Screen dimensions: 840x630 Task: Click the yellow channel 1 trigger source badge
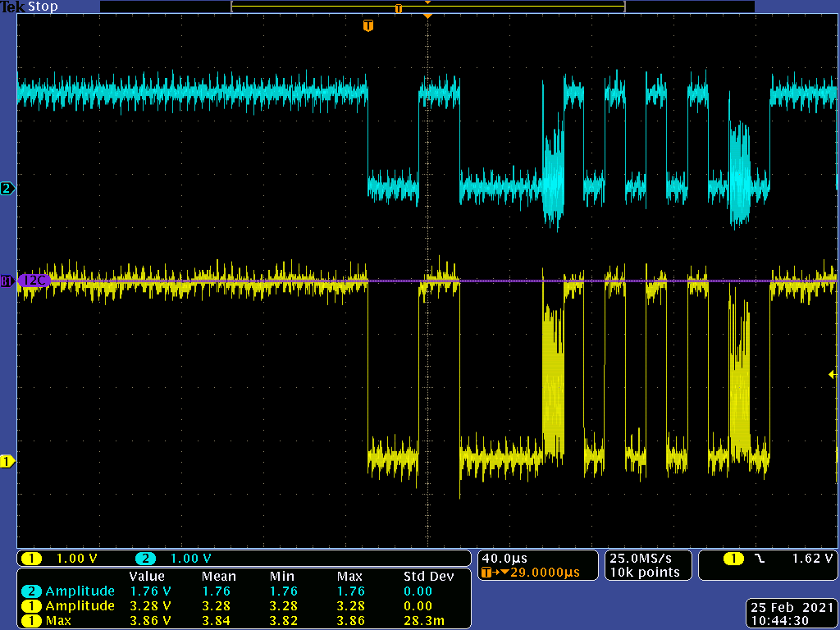[732, 559]
